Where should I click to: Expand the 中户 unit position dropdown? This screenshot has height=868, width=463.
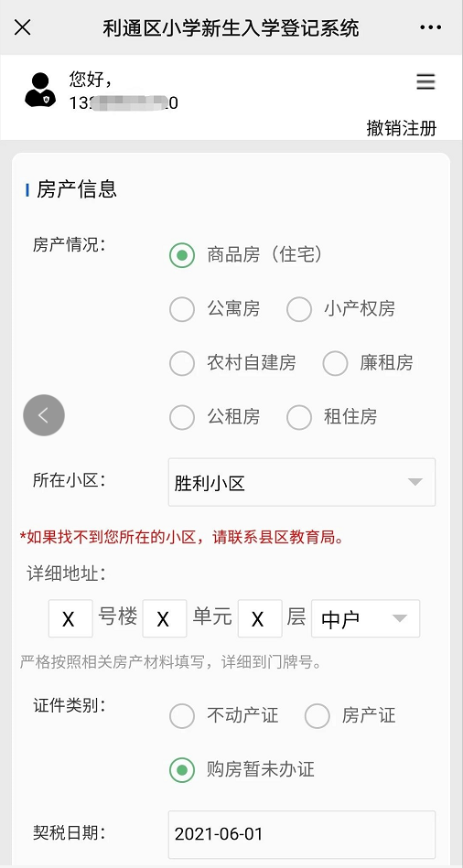click(x=365, y=618)
